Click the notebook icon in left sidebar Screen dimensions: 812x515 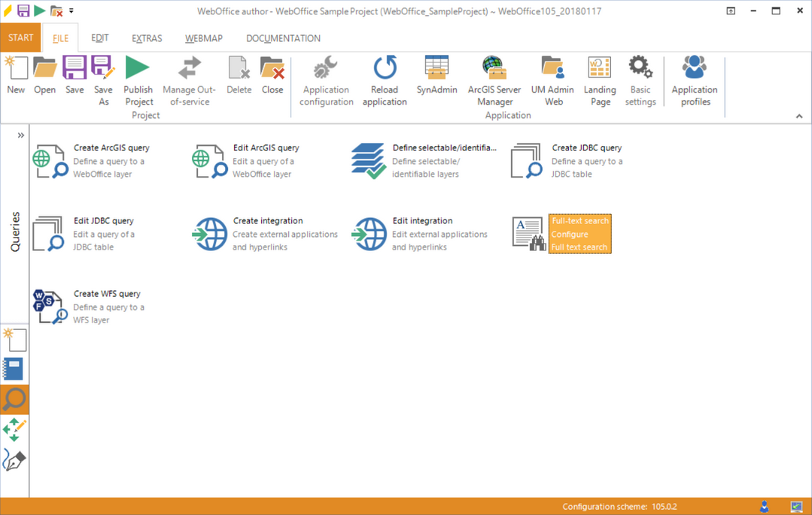(x=14, y=369)
